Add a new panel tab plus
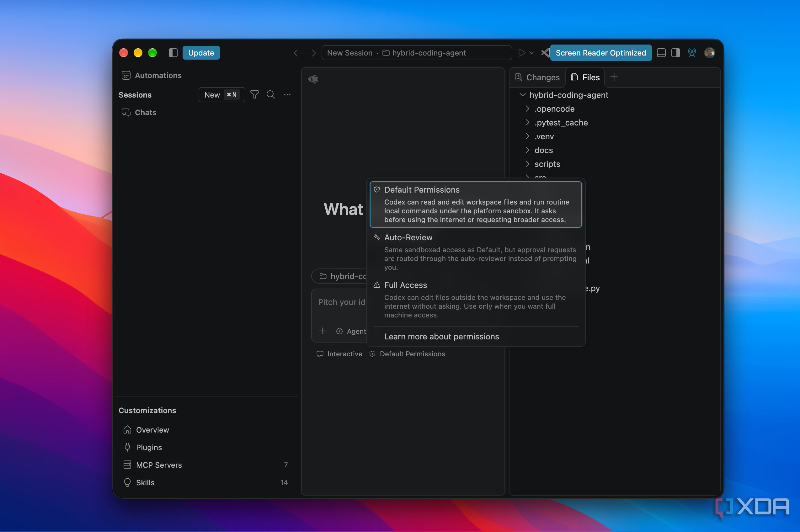800x532 pixels. click(x=614, y=77)
